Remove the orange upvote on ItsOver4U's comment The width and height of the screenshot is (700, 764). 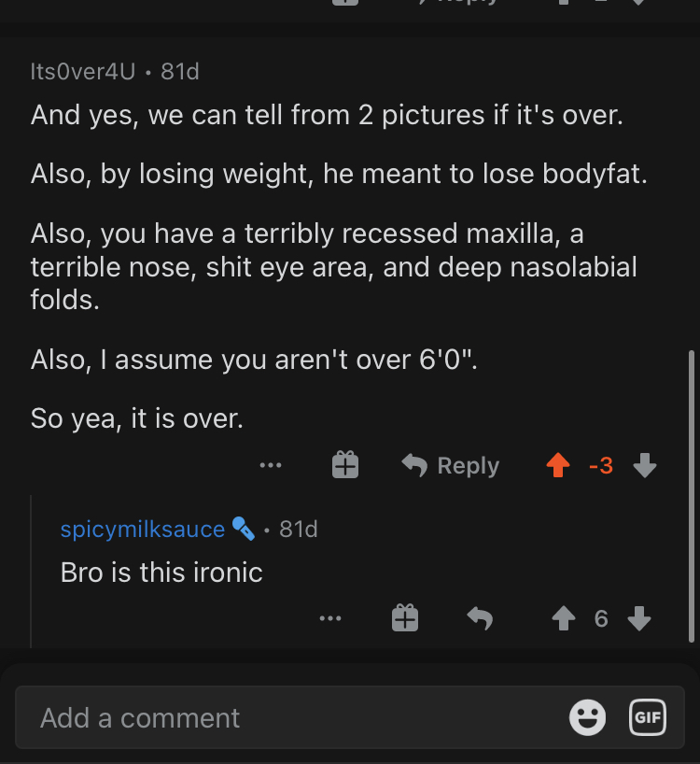coord(558,465)
